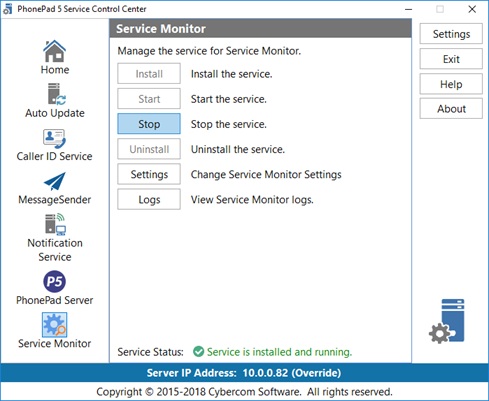Click the Service Monitor panel header

pos(260,28)
